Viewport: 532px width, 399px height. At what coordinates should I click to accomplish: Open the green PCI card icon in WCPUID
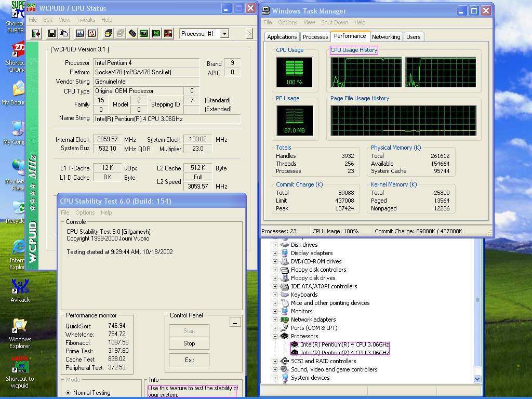[156, 33]
